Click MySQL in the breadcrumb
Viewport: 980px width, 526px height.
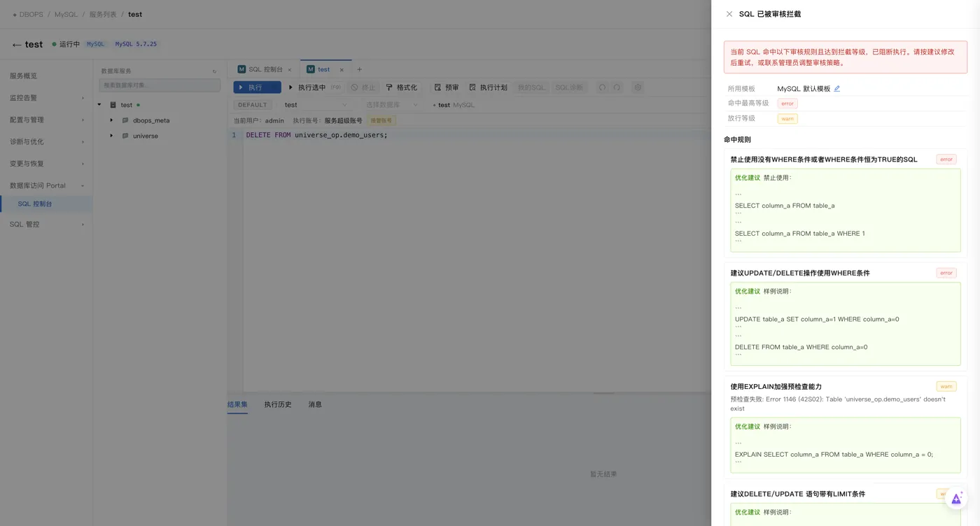[66, 14]
